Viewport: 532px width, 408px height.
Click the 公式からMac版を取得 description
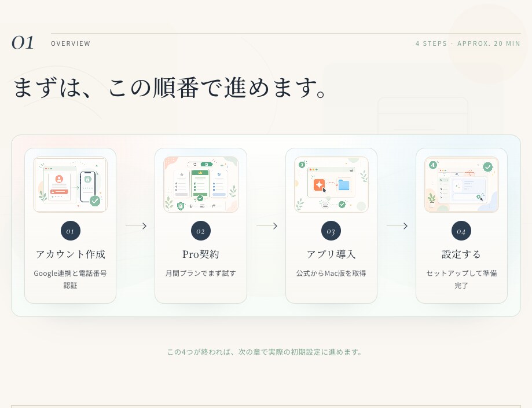point(331,273)
